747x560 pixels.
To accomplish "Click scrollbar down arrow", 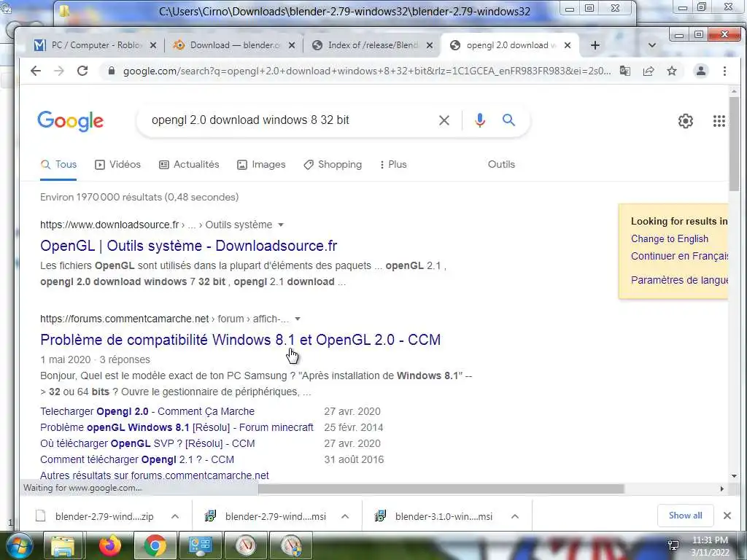I will coord(734,475).
